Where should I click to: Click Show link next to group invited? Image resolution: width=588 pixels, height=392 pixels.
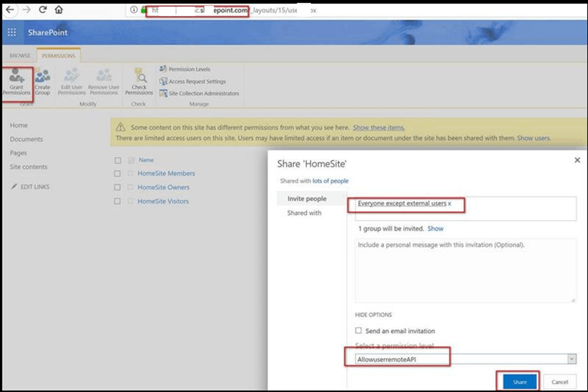coord(436,228)
